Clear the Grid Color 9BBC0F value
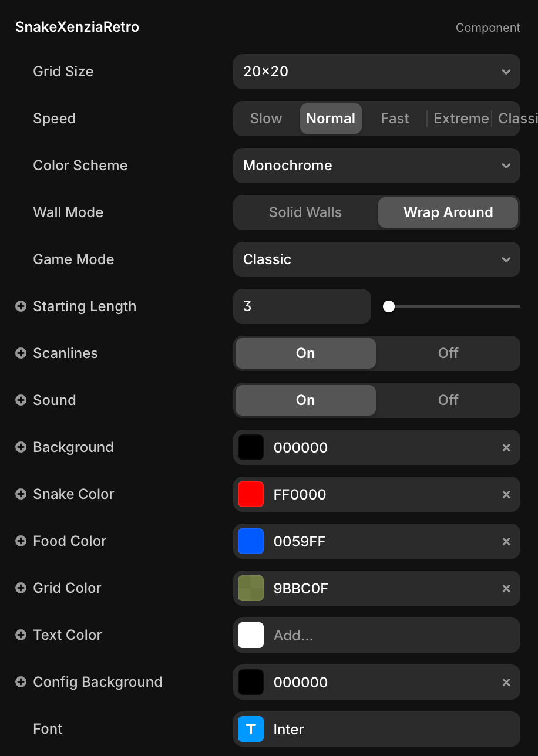This screenshot has width=538, height=756. pyautogui.click(x=506, y=588)
